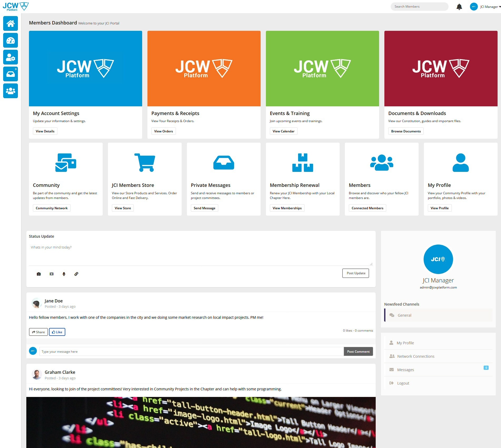Open My Profile in side menu

[x=438, y=343]
